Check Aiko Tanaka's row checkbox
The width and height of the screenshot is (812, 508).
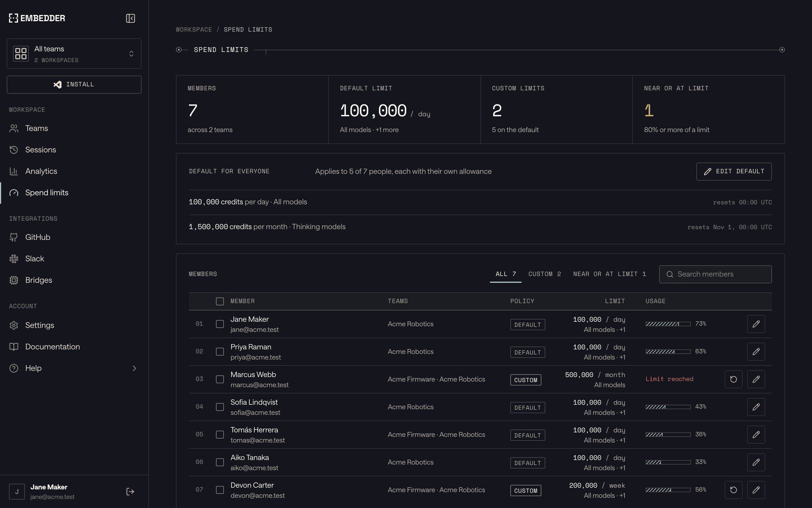coord(220,462)
